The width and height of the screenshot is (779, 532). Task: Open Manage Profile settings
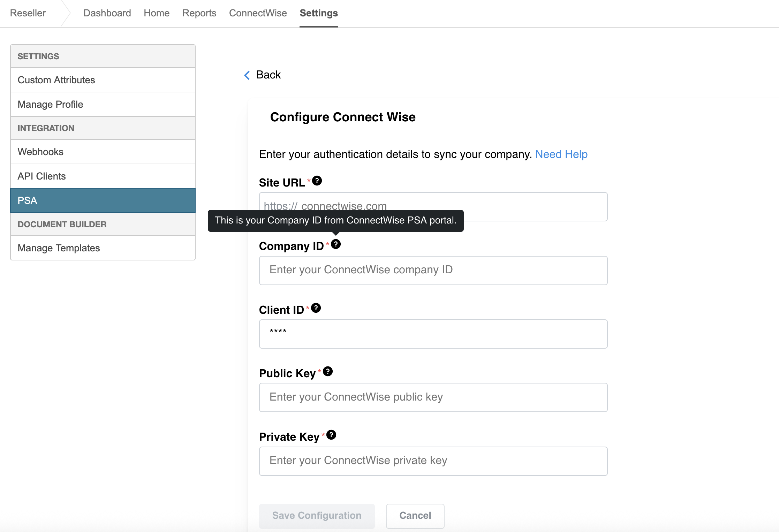[x=103, y=104]
